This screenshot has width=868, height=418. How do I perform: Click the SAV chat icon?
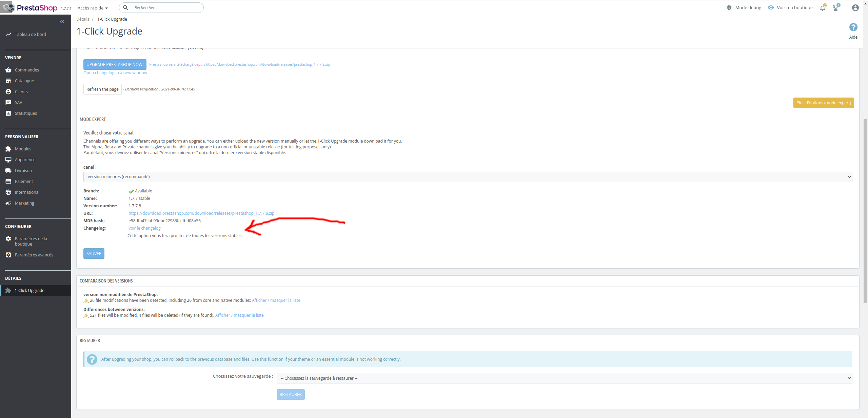click(x=8, y=103)
